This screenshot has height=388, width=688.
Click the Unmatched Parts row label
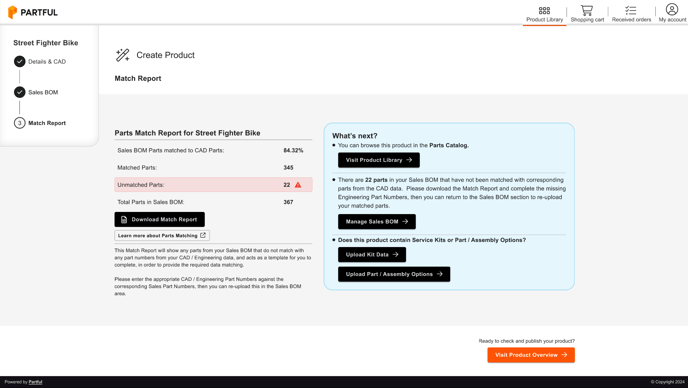(140, 185)
